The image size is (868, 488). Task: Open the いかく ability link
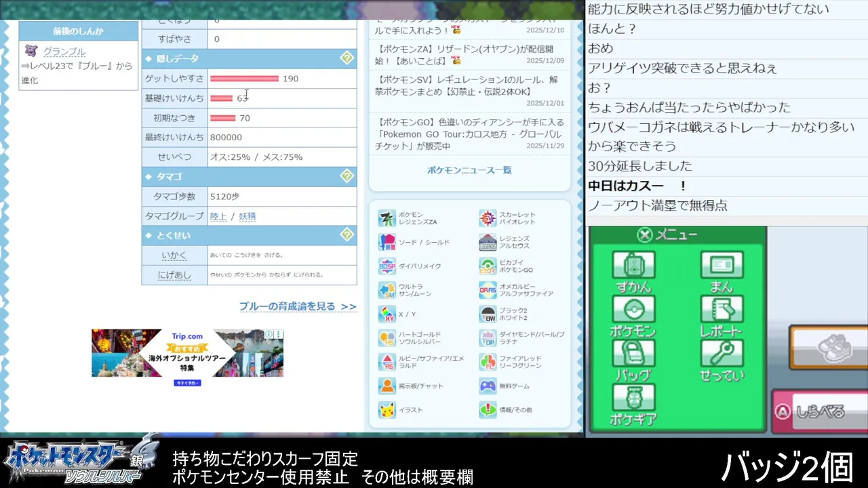[x=174, y=256]
